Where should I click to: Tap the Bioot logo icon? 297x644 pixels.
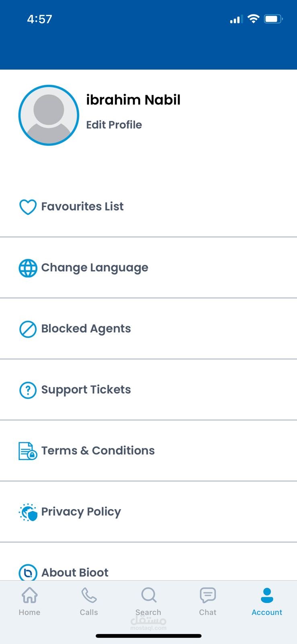tap(28, 572)
